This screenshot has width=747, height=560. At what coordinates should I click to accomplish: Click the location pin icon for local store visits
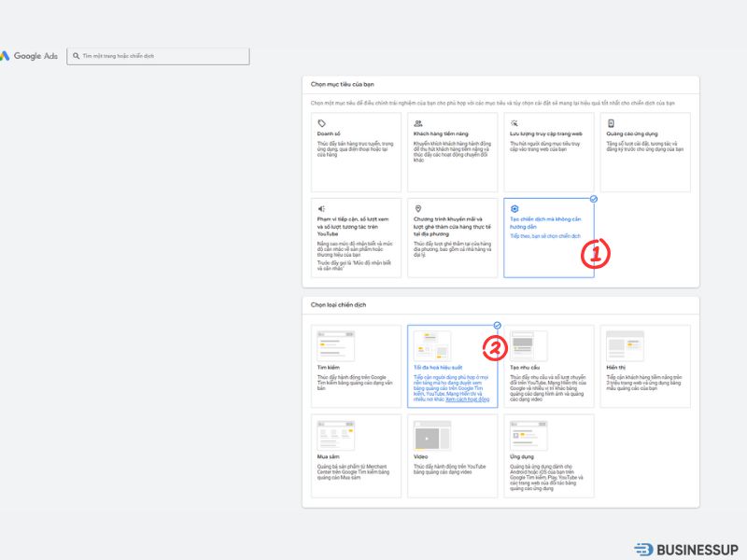418,208
